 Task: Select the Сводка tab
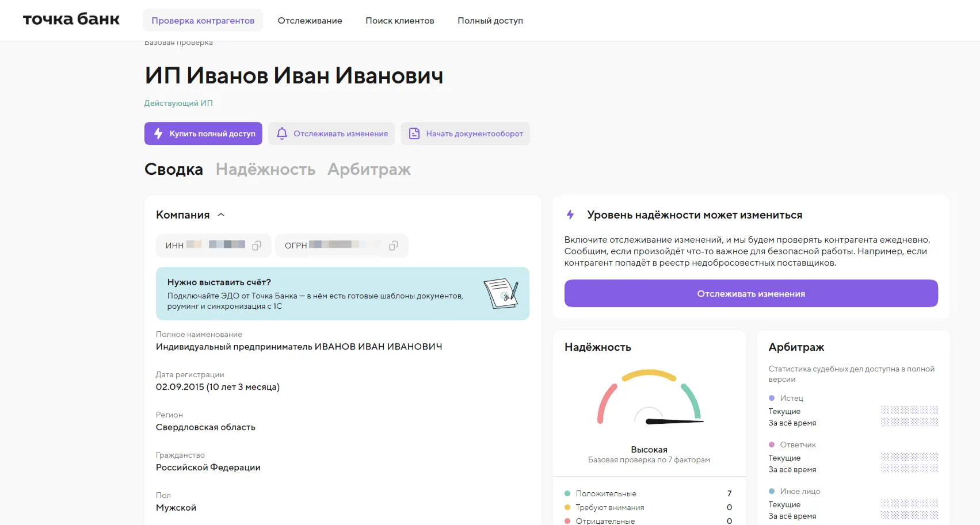coord(173,169)
